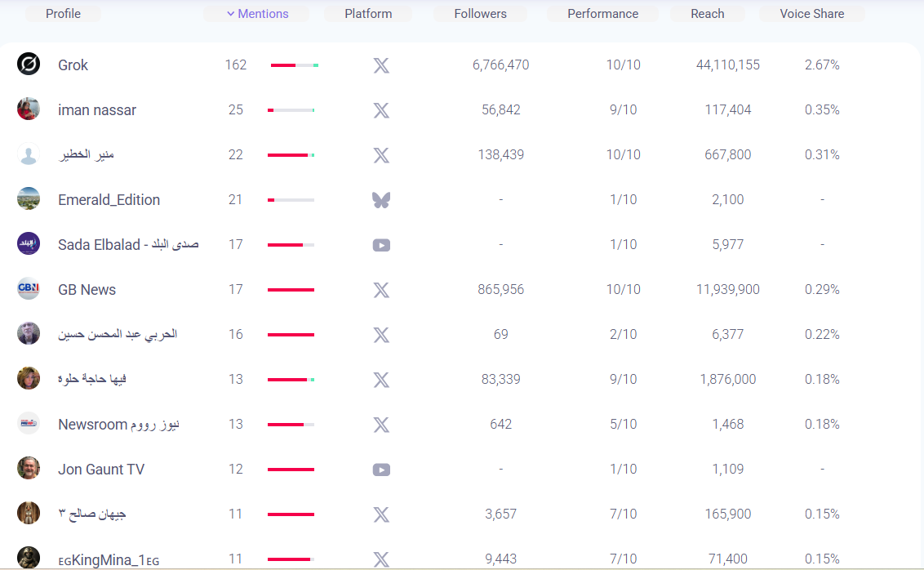Click the X platform icon in Grok's row
Image resolution: width=924 pixels, height=570 pixels.
click(x=381, y=65)
